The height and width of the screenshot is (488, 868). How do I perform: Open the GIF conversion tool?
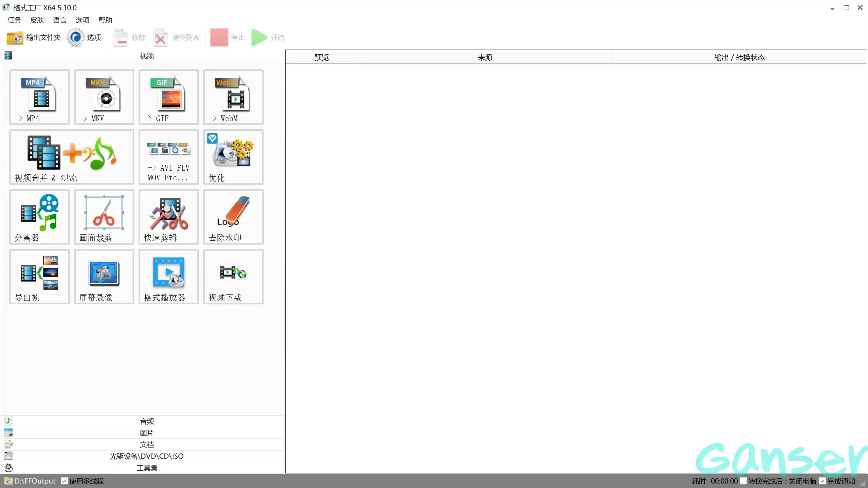point(168,97)
